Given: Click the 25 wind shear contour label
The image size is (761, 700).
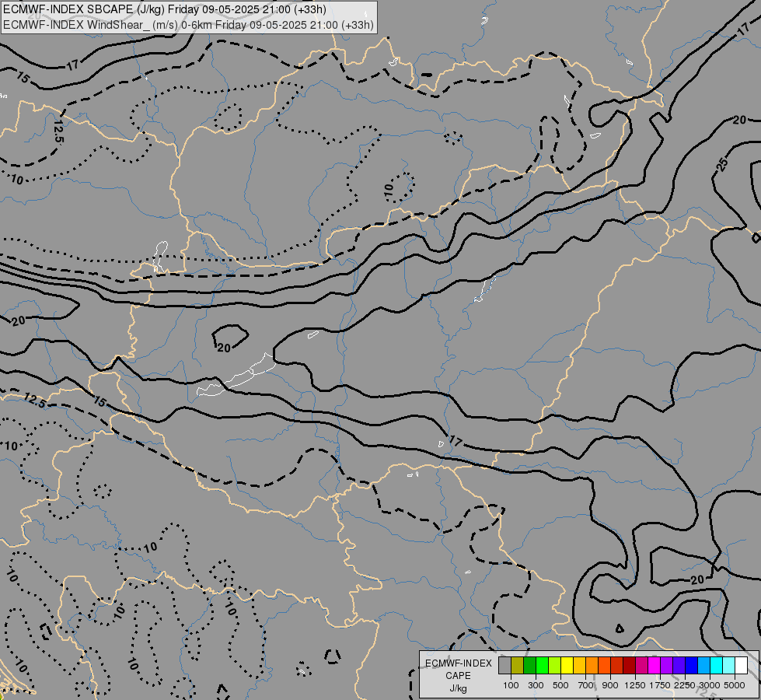Looking at the screenshot, I should [x=723, y=165].
